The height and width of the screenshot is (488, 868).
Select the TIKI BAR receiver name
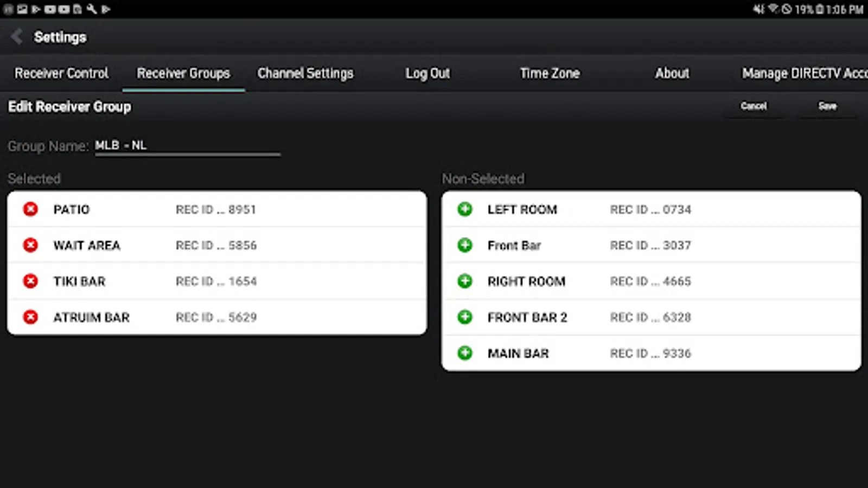click(x=79, y=281)
